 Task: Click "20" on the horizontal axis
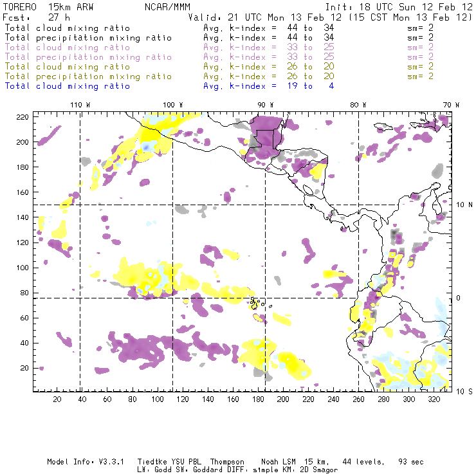click(57, 399)
